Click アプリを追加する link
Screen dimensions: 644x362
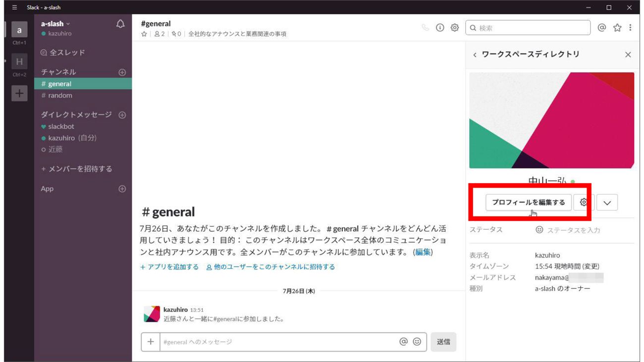point(169,267)
